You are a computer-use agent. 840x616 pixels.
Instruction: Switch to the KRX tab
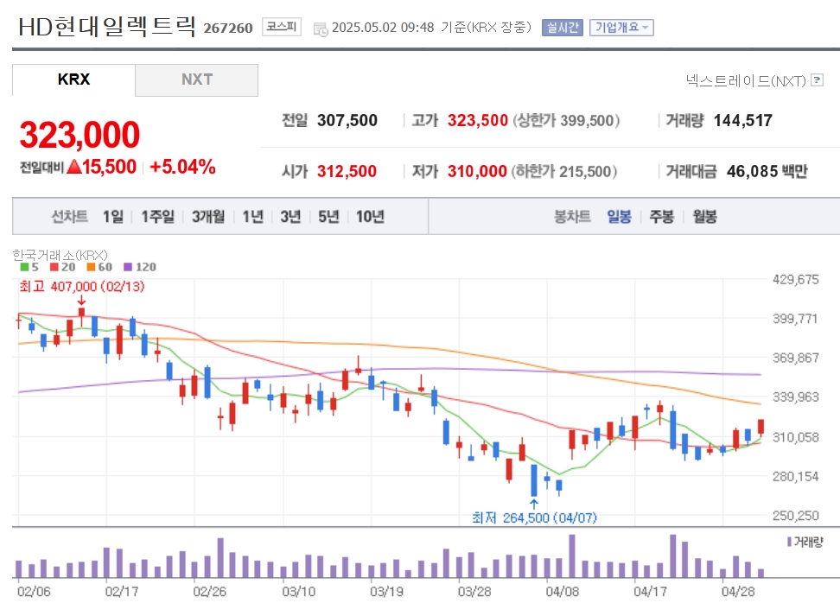[x=74, y=79]
